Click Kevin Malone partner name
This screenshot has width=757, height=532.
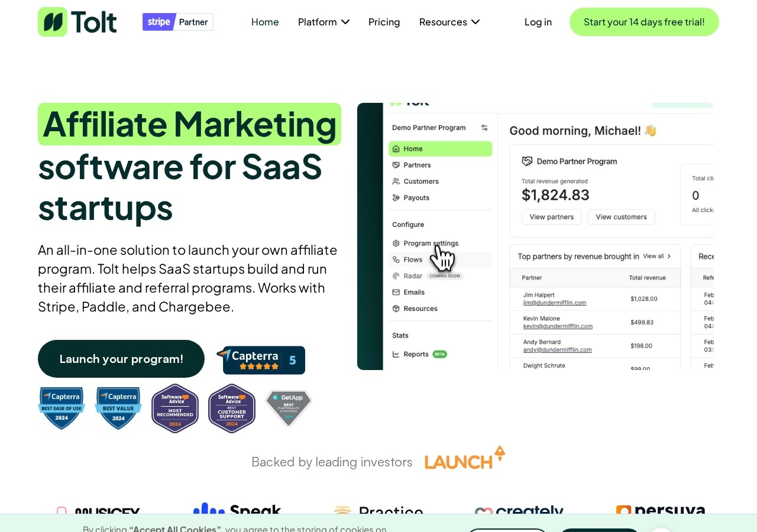[542, 318]
